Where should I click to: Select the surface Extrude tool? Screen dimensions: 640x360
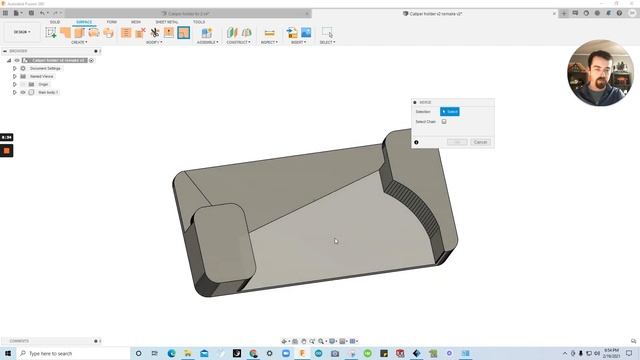click(x=65, y=32)
